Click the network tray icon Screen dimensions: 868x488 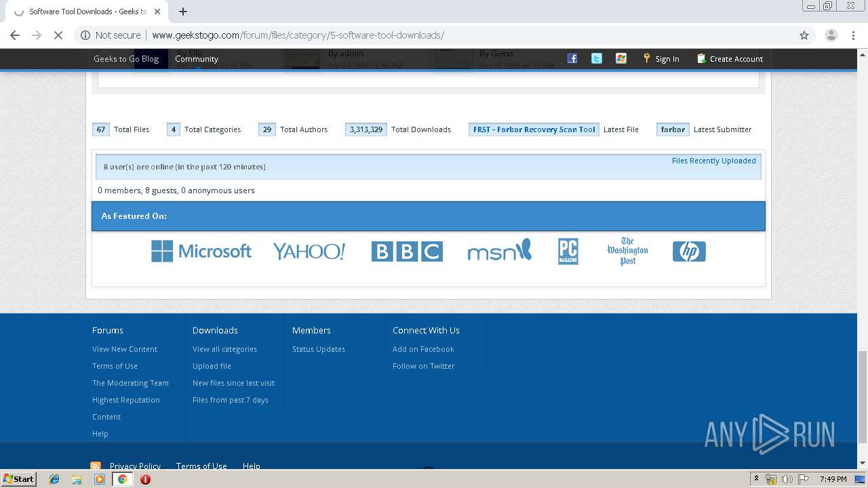click(771, 479)
